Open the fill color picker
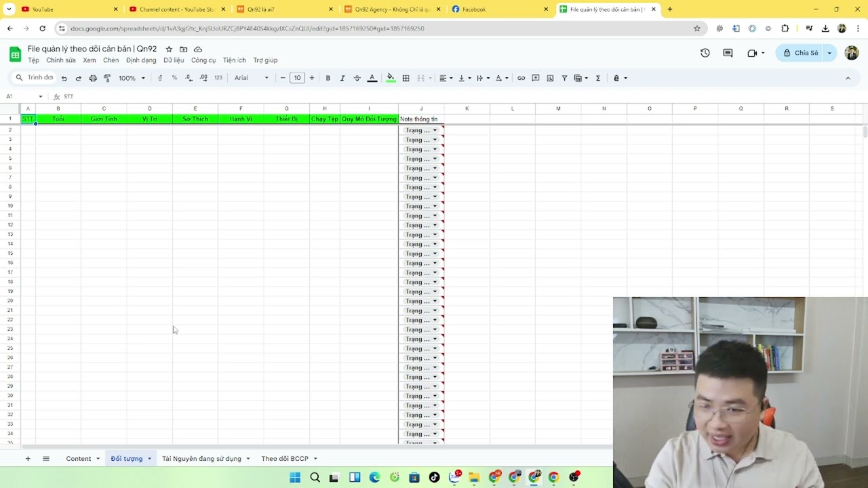 (x=391, y=78)
